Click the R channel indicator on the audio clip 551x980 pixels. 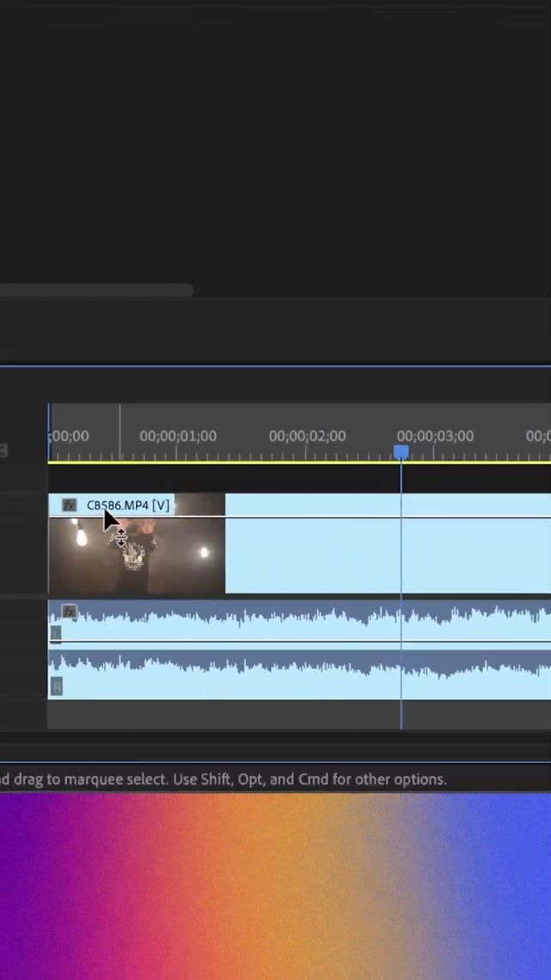57,686
